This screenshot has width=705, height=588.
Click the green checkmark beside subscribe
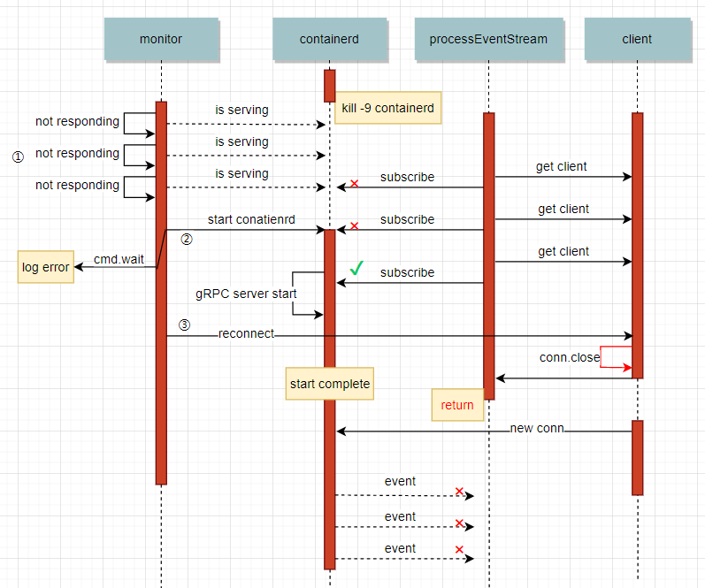click(357, 267)
